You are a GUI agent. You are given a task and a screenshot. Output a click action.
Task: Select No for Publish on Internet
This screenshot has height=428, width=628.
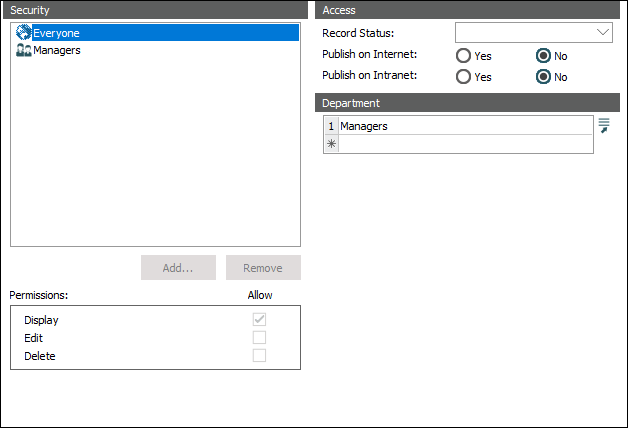tap(544, 56)
